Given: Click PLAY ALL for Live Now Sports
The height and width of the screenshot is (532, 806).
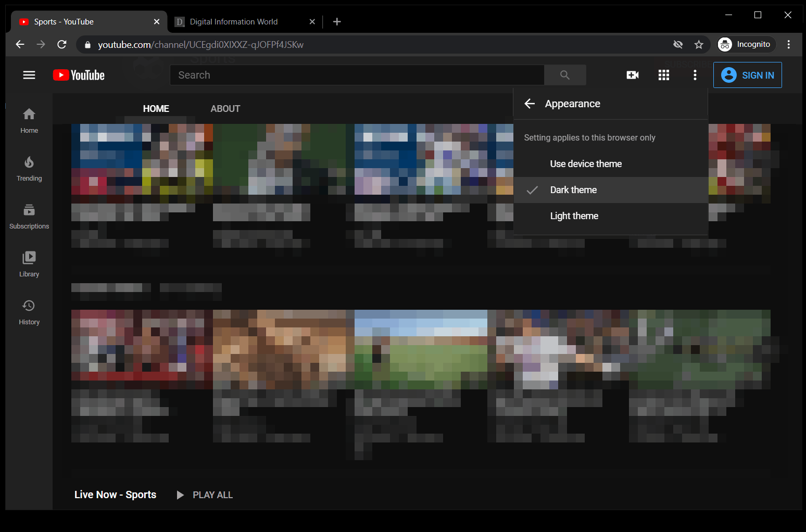Looking at the screenshot, I should tap(204, 495).
